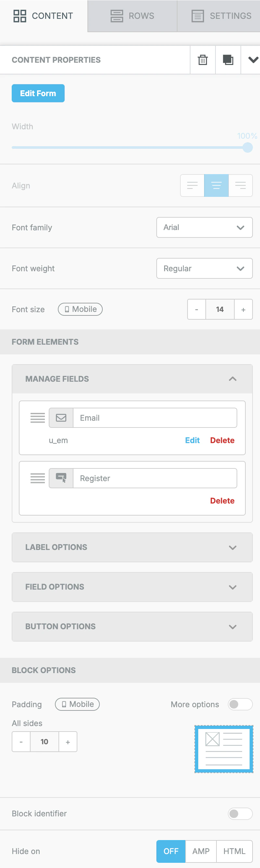Delete the form block via trash icon
The width and height of the screenshot is (260, 868).
pos(202,60)
